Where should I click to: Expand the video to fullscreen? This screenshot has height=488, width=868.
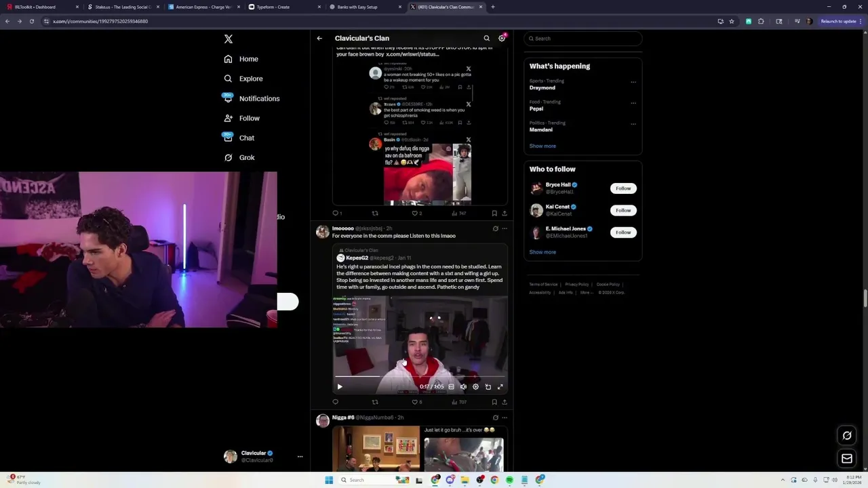click(x=500, y=386)
